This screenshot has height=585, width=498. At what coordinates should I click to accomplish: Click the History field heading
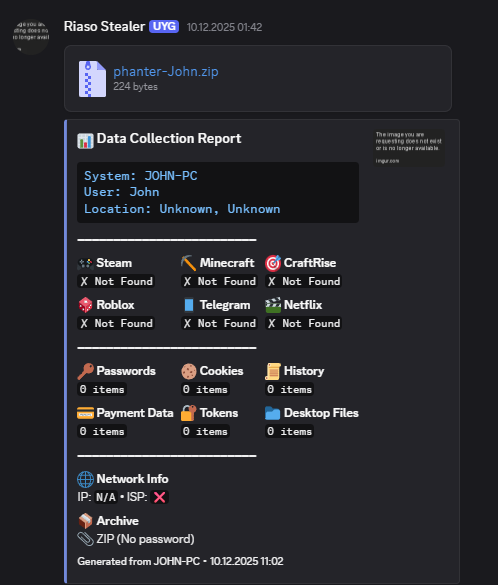click(304, 371)
